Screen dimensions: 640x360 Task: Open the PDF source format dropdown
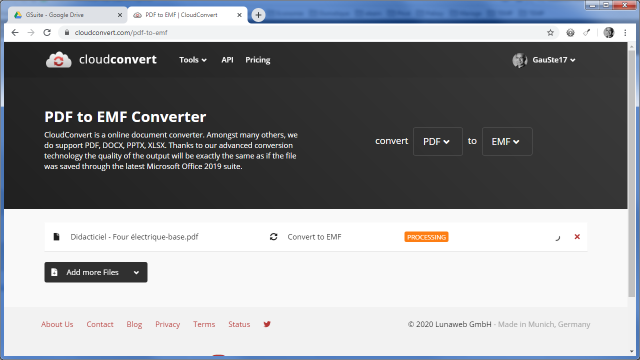[438, 142]
